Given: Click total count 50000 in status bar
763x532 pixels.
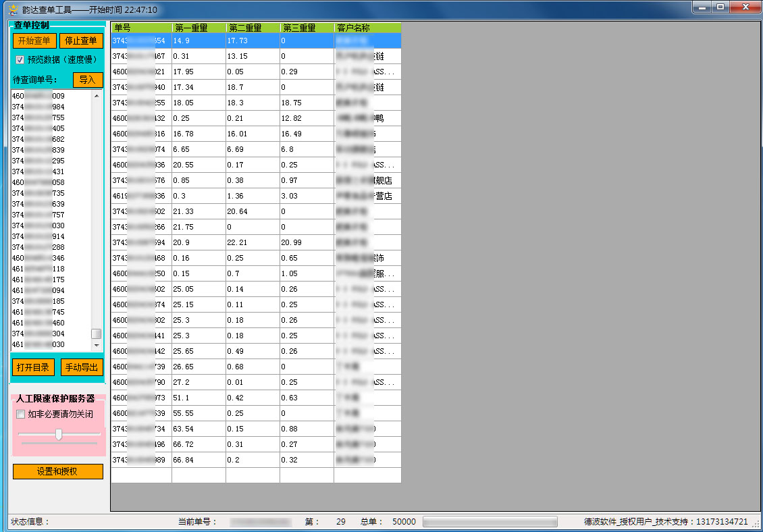Looking at the screenshot, I should pos(404,522).
